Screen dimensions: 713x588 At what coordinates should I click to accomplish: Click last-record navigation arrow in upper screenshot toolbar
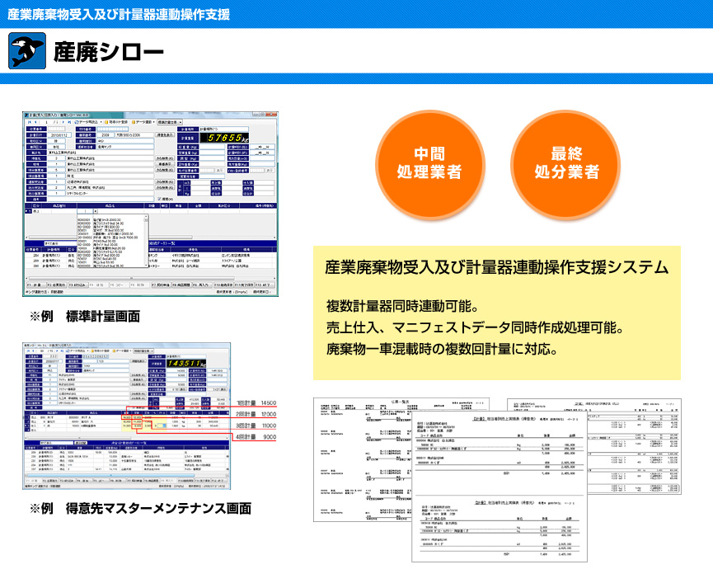[69, 122]
